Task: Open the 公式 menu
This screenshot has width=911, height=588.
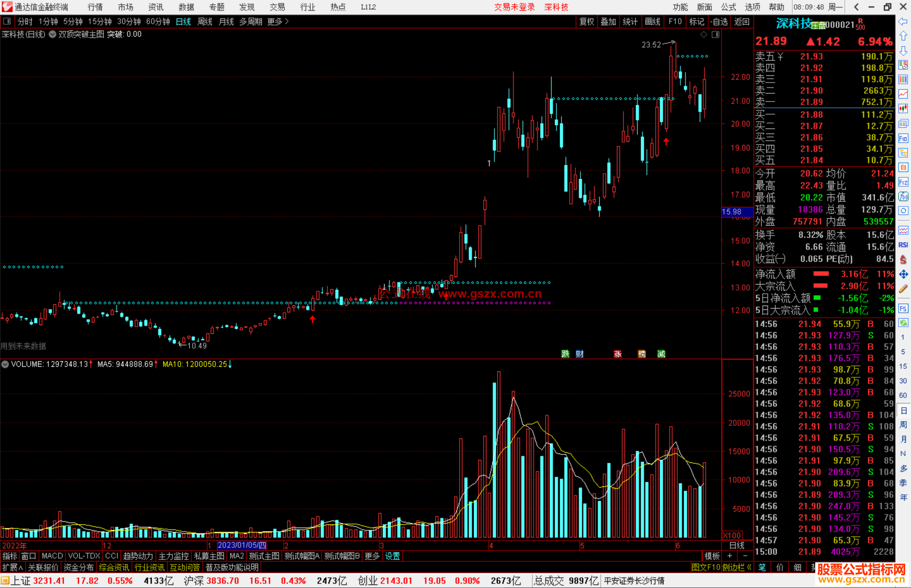Action: pyautogui.click(x=728, y=7)
